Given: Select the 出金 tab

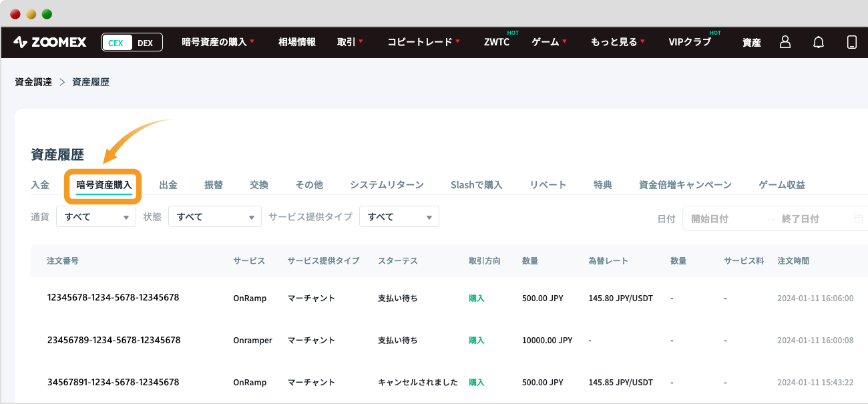Looking at the screenshot, I should (x=168, y=185).
